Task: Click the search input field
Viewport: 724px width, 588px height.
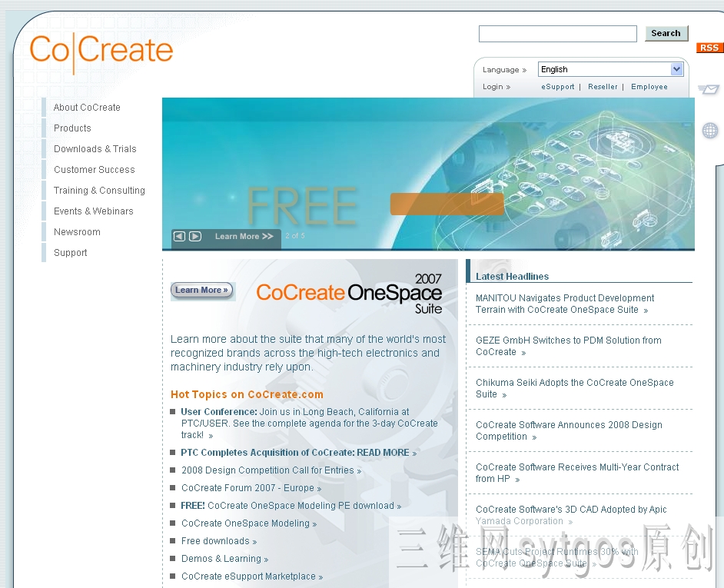Action: click(558, 34)
